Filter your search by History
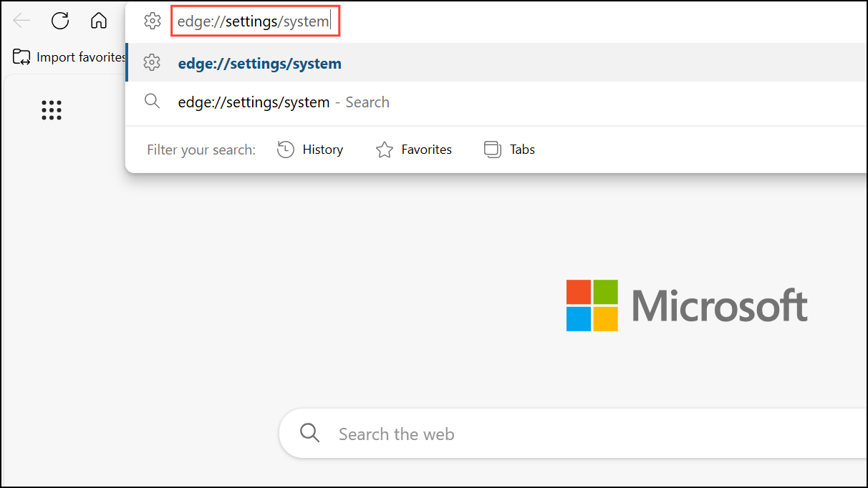Image resolution: width=868 pixels, height=488 pixels. pos(322,150)
